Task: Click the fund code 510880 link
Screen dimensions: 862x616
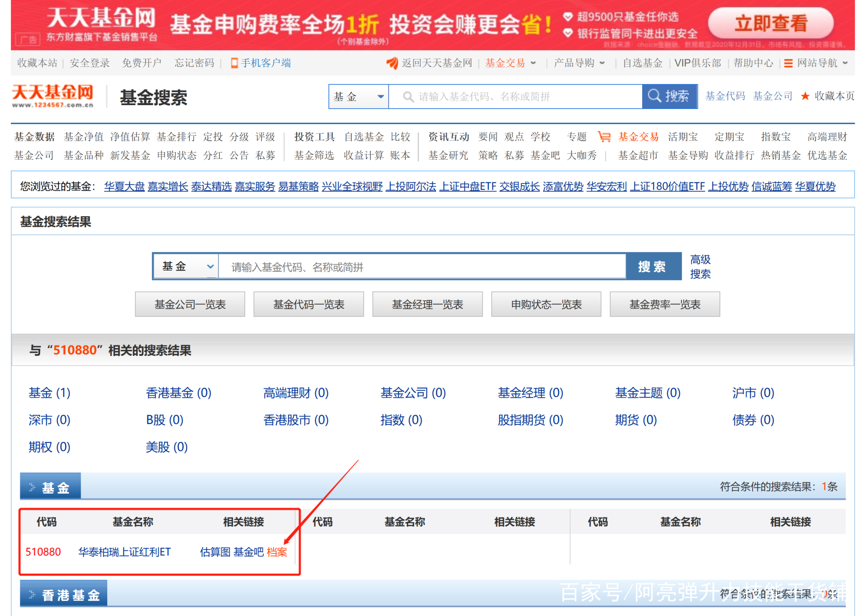Action: (43, 552)
